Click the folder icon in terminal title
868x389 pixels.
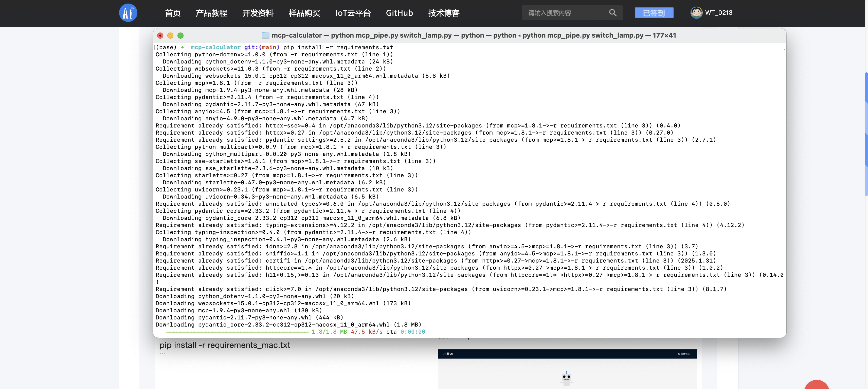[265, 36]
